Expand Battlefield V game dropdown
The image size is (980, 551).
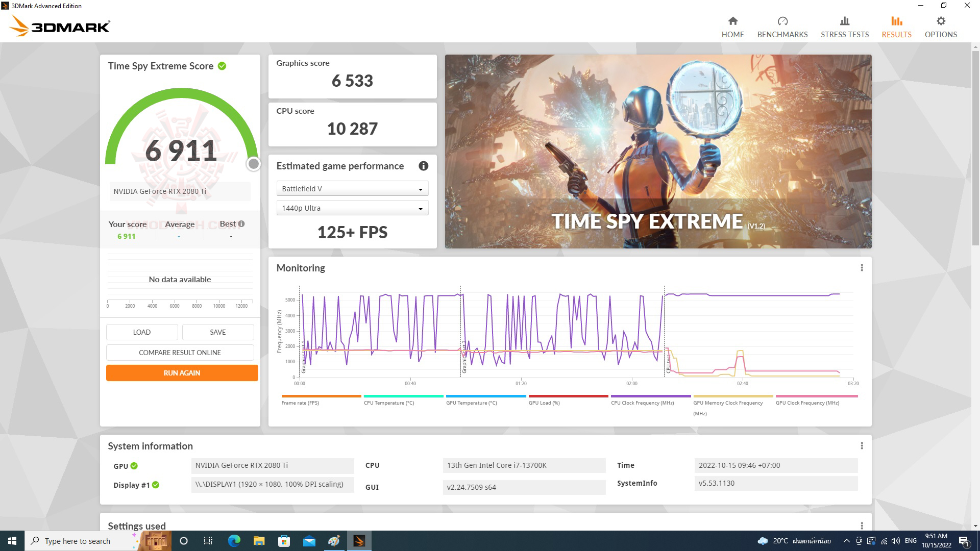[352, 189]
